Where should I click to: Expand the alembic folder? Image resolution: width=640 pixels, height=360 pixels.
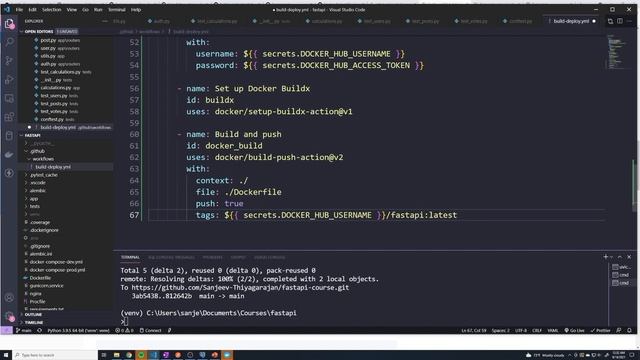[x=38, y=190]
